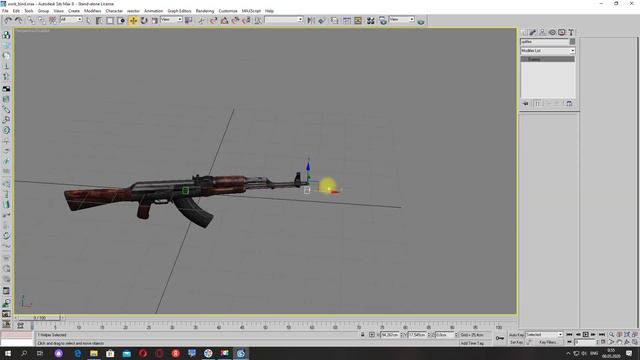The width and height of the screenshot is (640, 360).
Task: Open the Material Editor icon
Action: coord(370,20)
